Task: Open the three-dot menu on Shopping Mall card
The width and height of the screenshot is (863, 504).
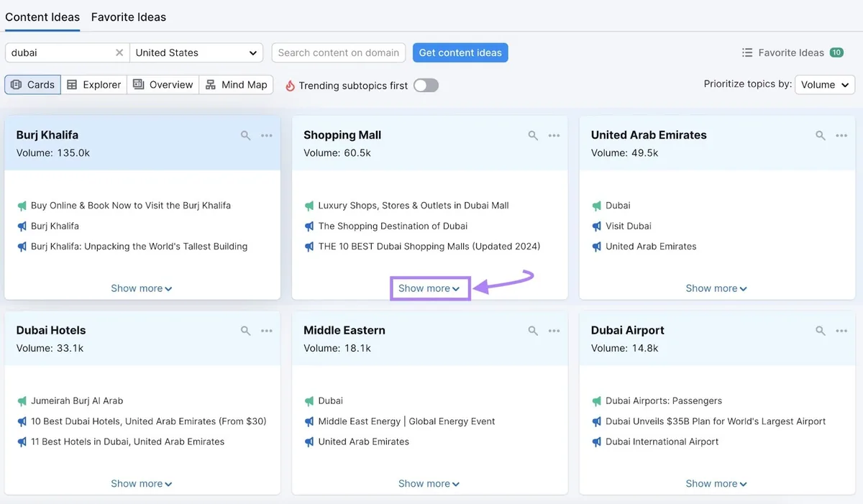Action: tap(554, 135)
